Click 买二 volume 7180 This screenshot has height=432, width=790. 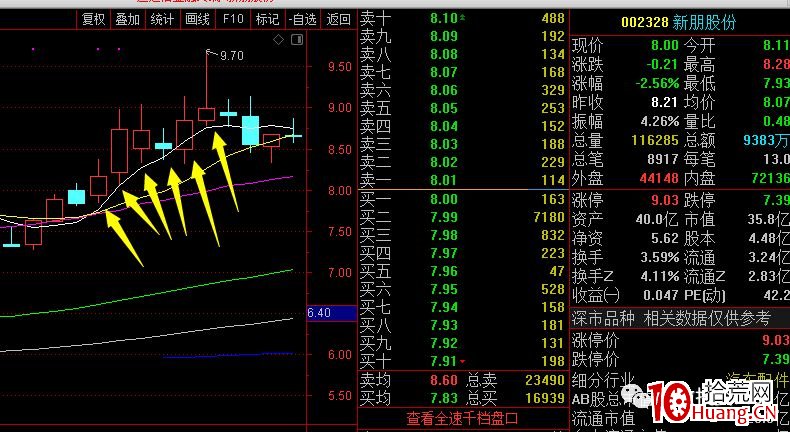click(549, 217)
